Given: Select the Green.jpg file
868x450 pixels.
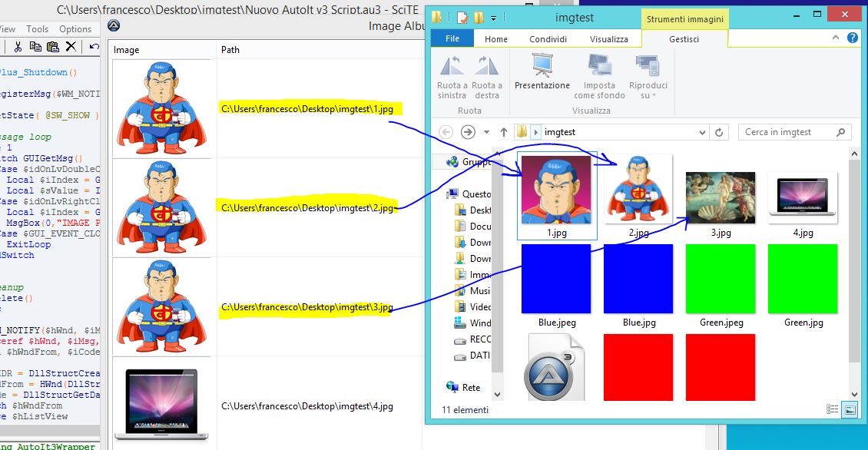Looking at the screenshot, I should [x=803, y=286].
